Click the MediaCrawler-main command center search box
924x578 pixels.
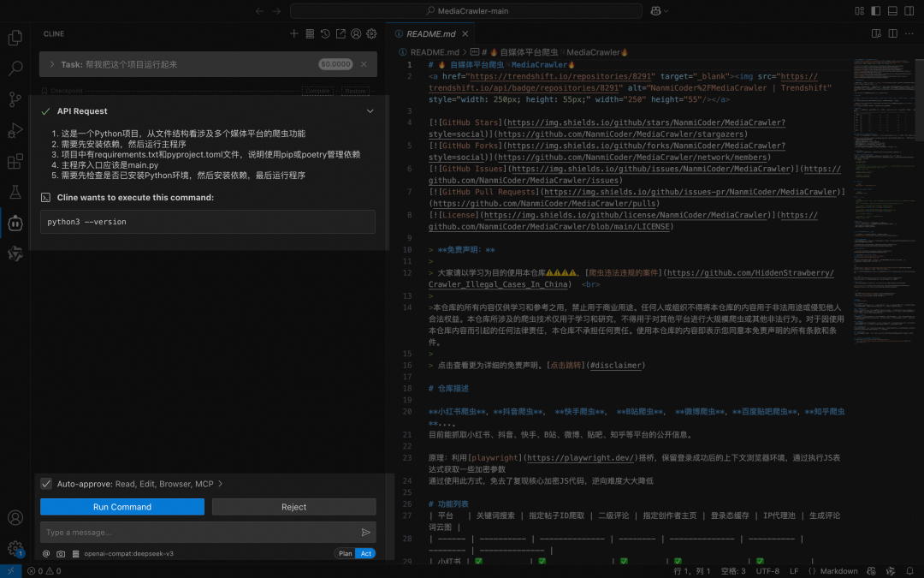(466, 10)
